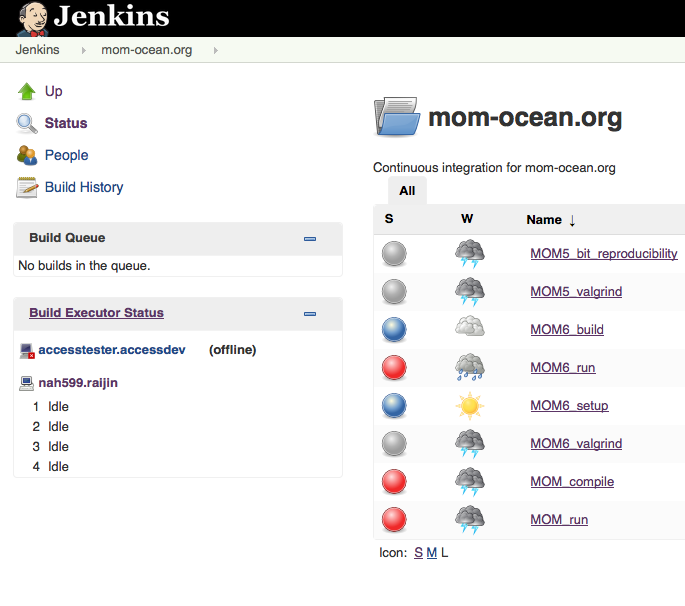The image size is (685, 606).
Task: Click cloudy weather icon for MOM6_build
Action: (x=470, y=326)
